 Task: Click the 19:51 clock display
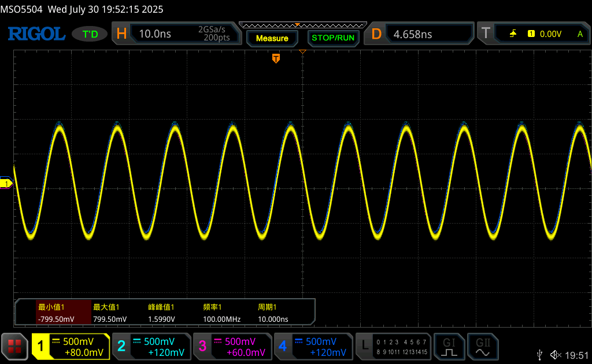point(576,355)
